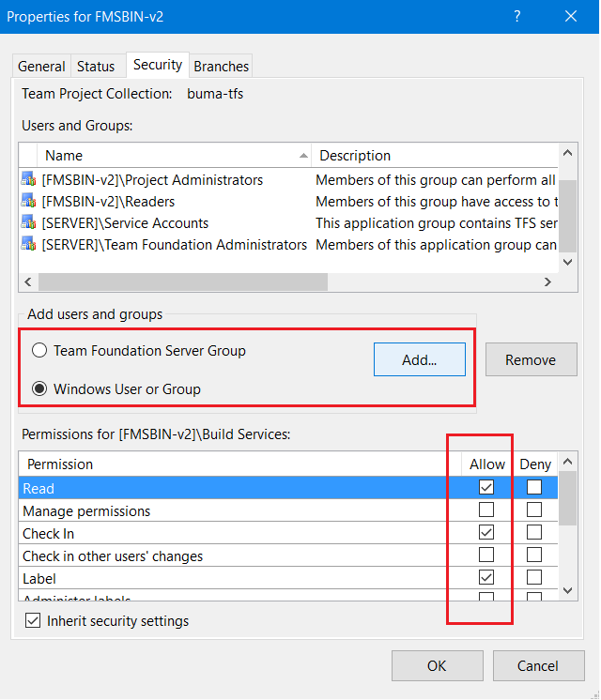Click the Project Administrators group icon
Screen dimensions: 601x700
(x=29, y=180)
